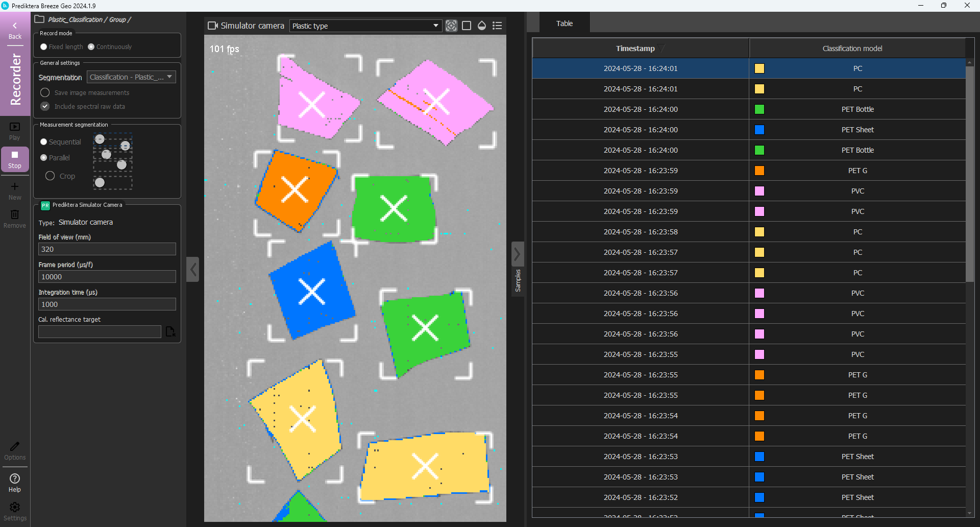Click the blend droplet icon above camera view
This screenshot has height=527, width=980.
point(482,26)
